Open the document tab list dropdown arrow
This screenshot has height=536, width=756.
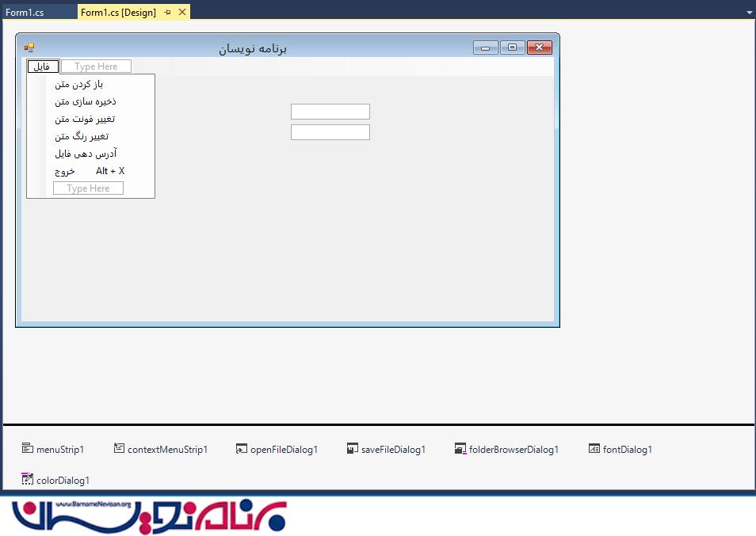point(749,13)
